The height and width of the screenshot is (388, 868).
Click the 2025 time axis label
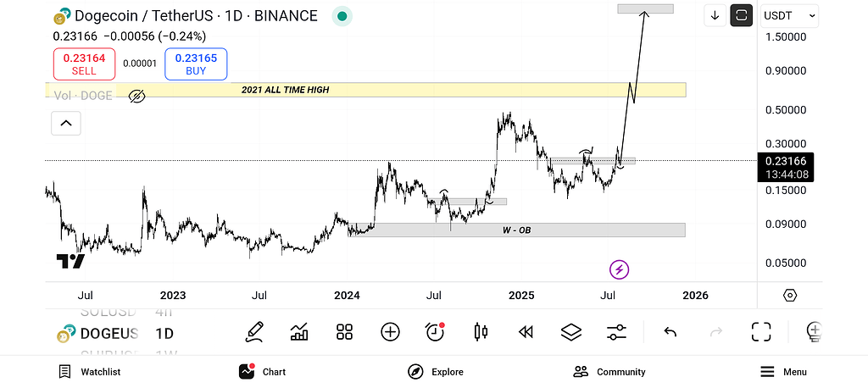click(x=521, y=296)
